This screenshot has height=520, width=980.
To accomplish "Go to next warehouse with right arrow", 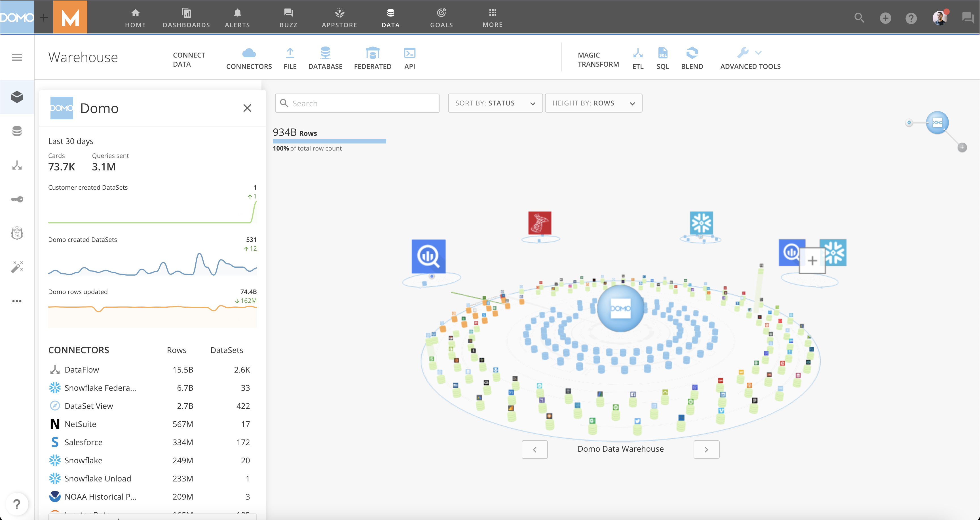I will pyautogui.click(x=706, y=449).
